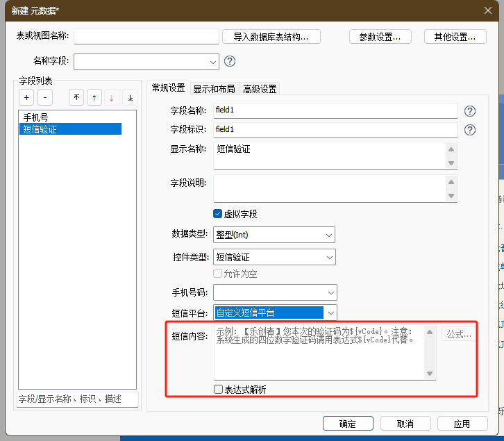Move selected field up one position

[x=94, y=98]
